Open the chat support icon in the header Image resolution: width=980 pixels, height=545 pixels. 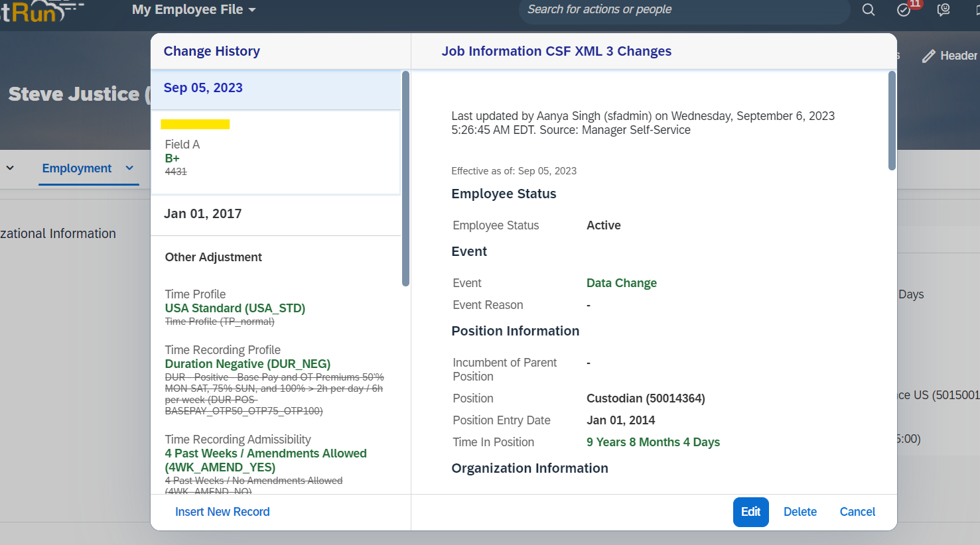(x=944, y=10)
